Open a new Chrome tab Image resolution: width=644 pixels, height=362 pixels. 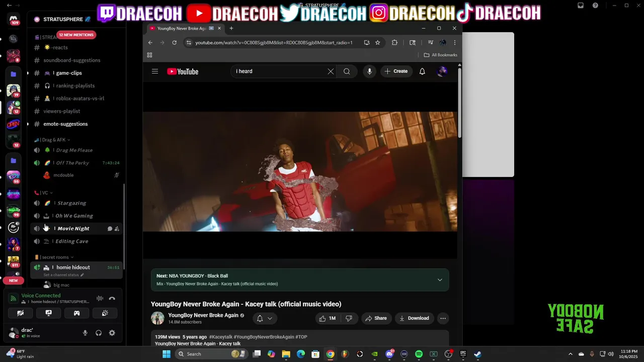(231, 28)
